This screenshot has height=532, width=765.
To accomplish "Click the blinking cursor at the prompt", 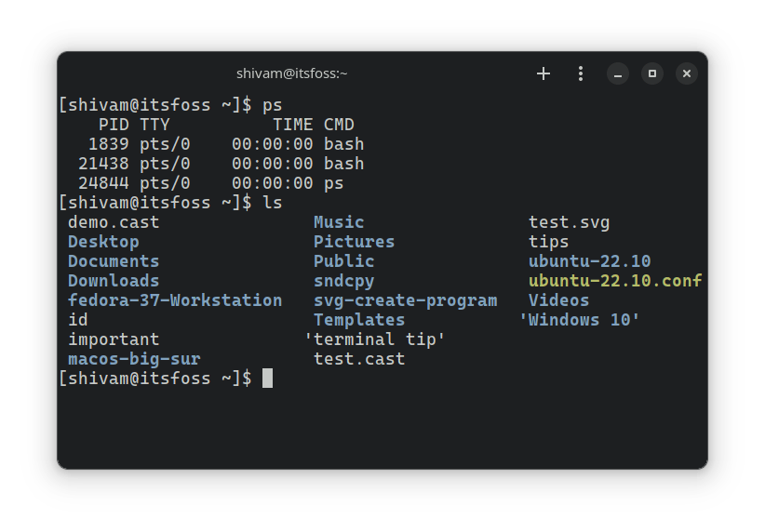I will click(x=267, y=378).
